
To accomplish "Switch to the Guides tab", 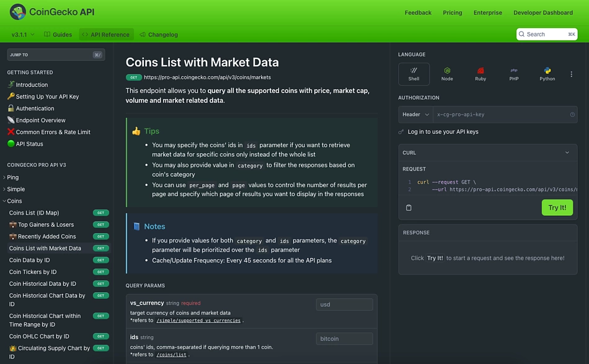I will click(58, 34).
